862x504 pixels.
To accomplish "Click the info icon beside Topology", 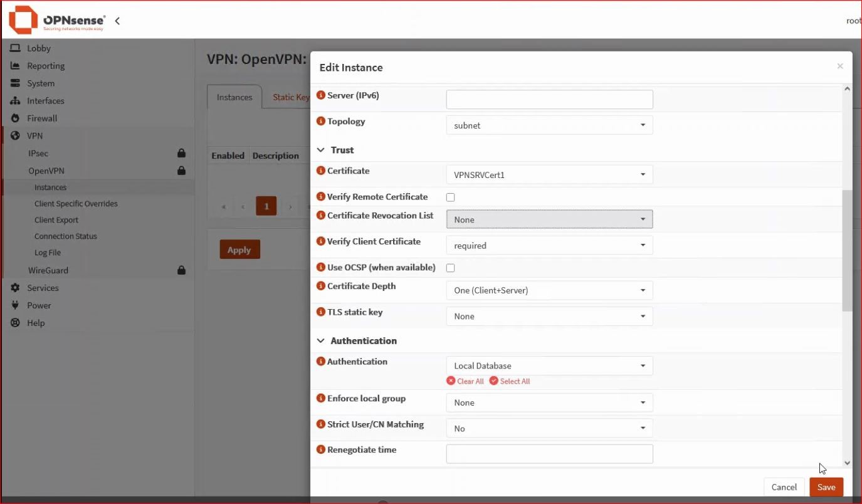I will (x=321, y=122).
